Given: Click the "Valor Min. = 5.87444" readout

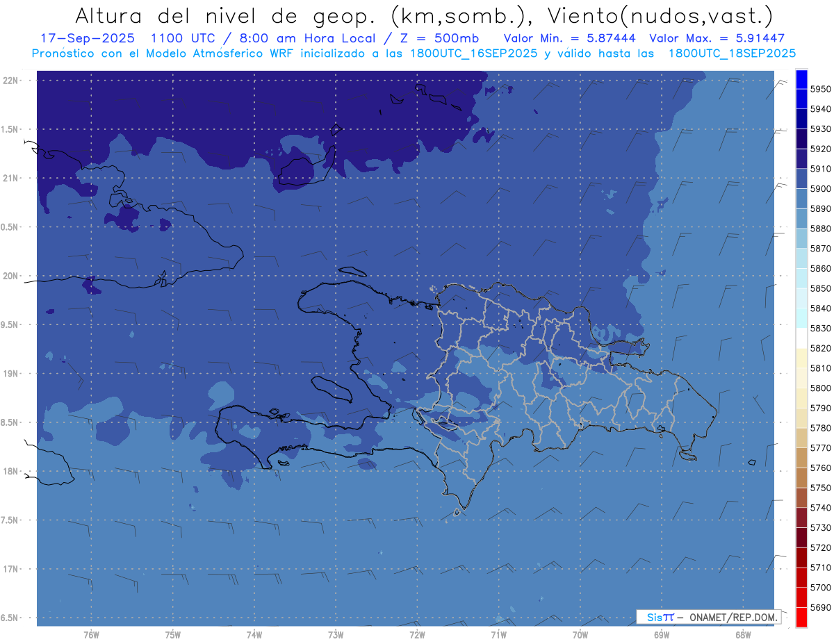Looking at the screenshot, I should point(569,38).
